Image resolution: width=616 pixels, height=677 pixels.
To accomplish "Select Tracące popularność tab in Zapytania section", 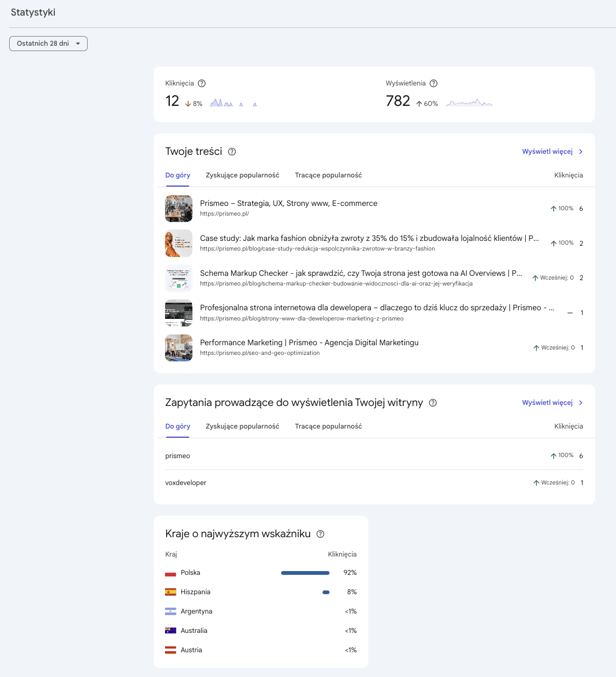I will click(x=328, y=426).
